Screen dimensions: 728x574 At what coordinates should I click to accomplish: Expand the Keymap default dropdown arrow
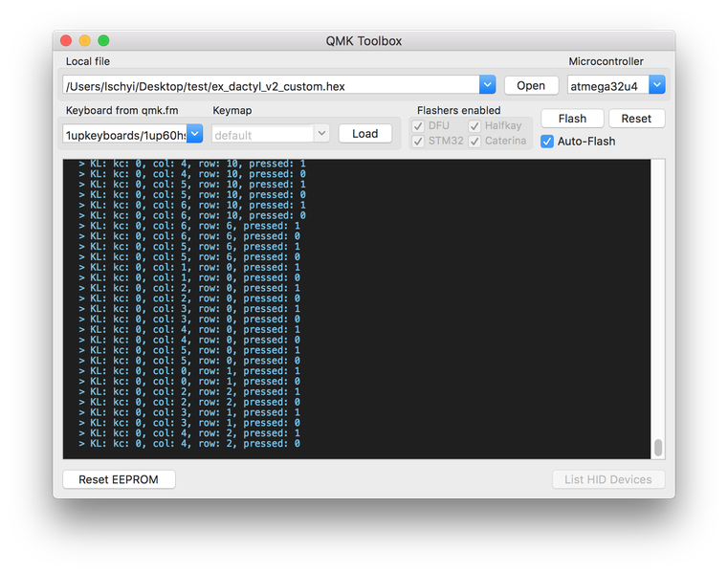click(x=321, y=134)
